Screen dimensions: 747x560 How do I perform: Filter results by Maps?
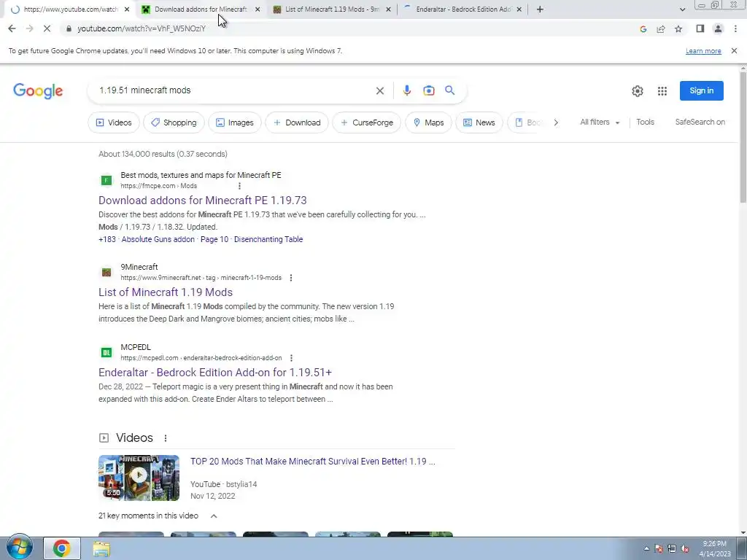click(428, 122)
